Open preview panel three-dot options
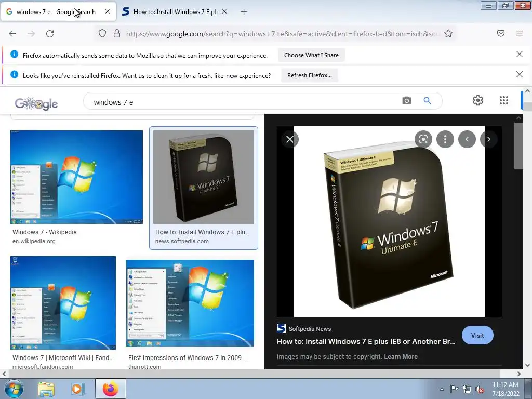The width and height of the screenshot is (532, 399). (x=445, y=139)
